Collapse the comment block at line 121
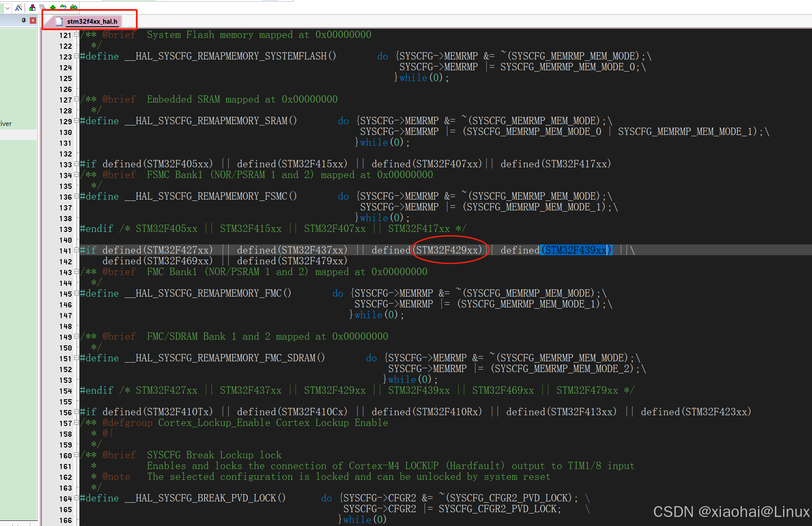The height and width of the screenshot is (526, 812). pyautogui.click(x=76, y=34)
